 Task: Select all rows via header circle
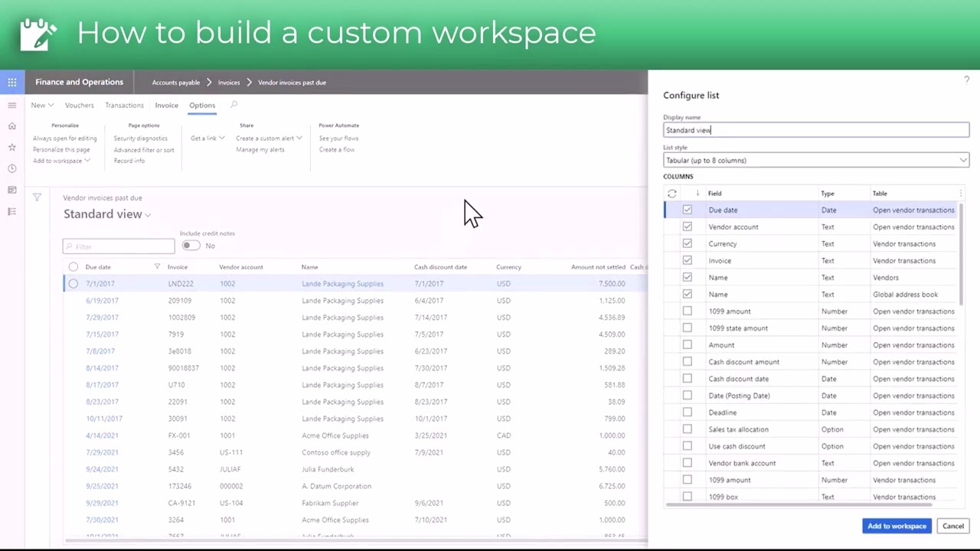(x=73, y=267)
